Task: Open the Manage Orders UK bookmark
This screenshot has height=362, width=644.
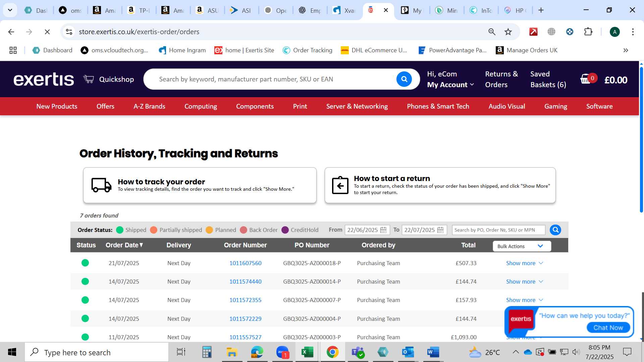Action: pos(527,50)
